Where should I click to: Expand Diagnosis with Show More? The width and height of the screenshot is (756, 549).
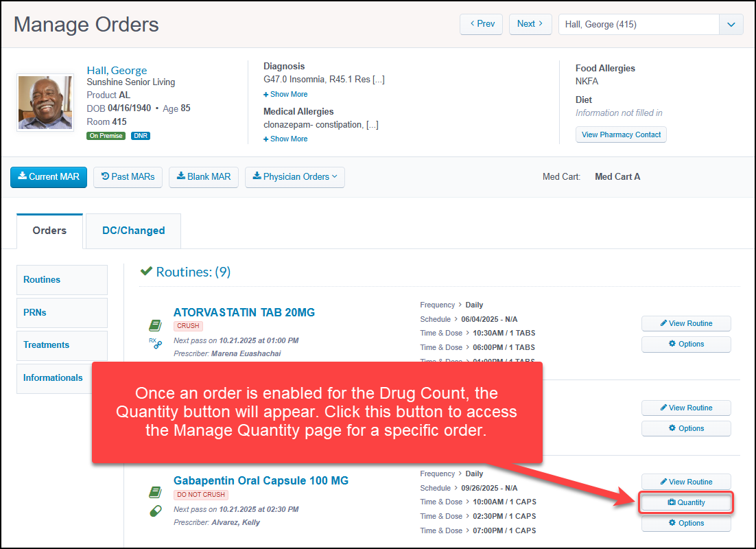(x=285, y=94)
